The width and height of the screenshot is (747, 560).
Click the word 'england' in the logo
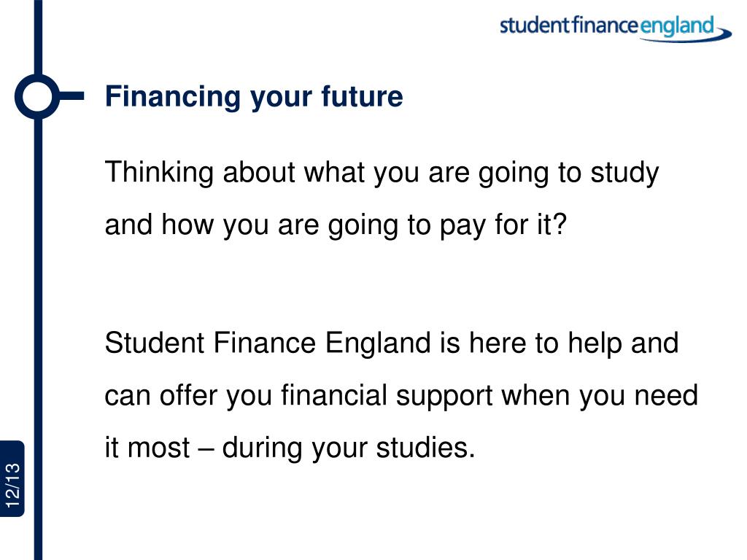coord(676,27)
